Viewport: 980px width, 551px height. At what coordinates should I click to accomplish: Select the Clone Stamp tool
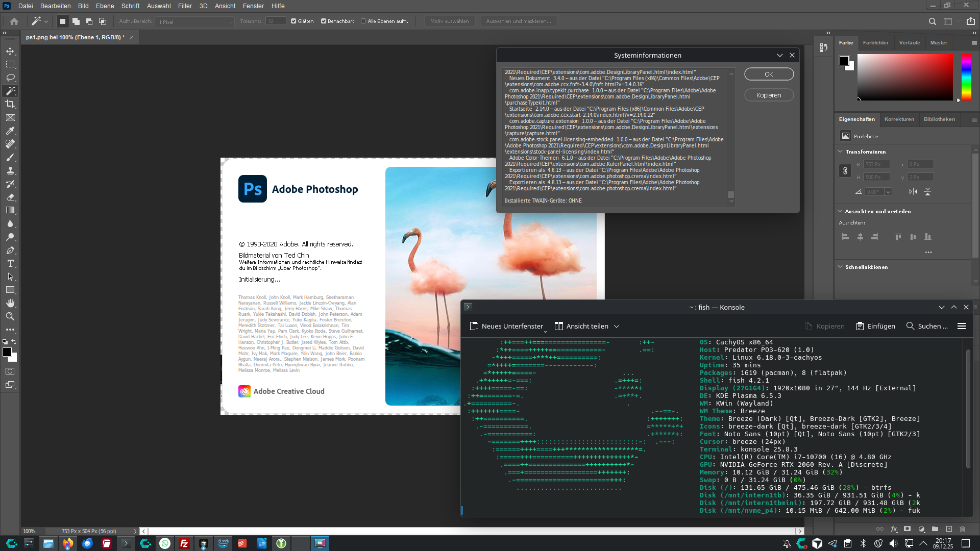(x=10, y=170)
